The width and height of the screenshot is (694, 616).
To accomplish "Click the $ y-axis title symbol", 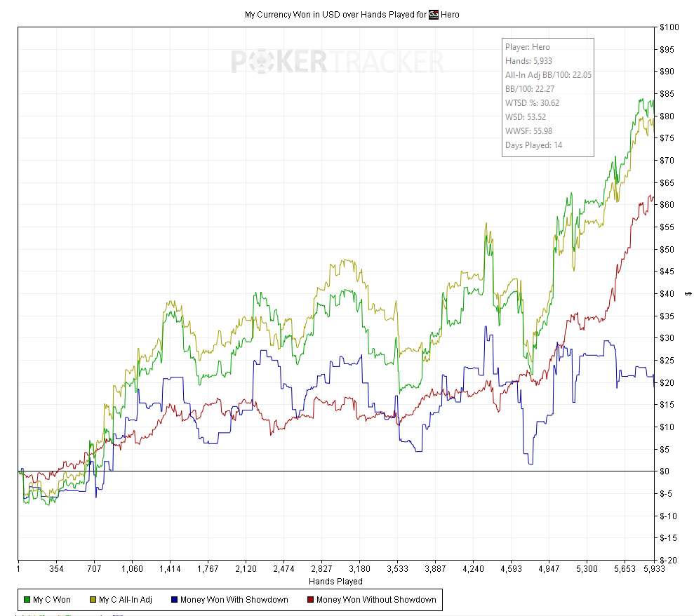I will point(688,294).
